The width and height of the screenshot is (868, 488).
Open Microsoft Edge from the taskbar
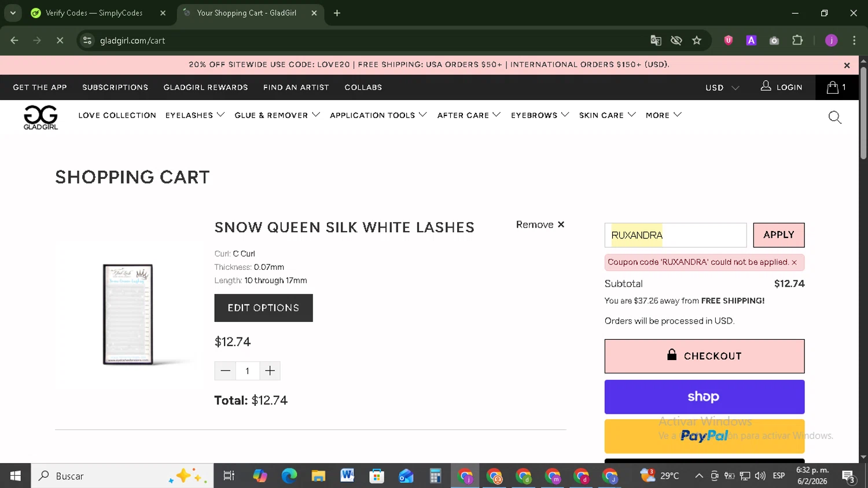coord(289,476)
